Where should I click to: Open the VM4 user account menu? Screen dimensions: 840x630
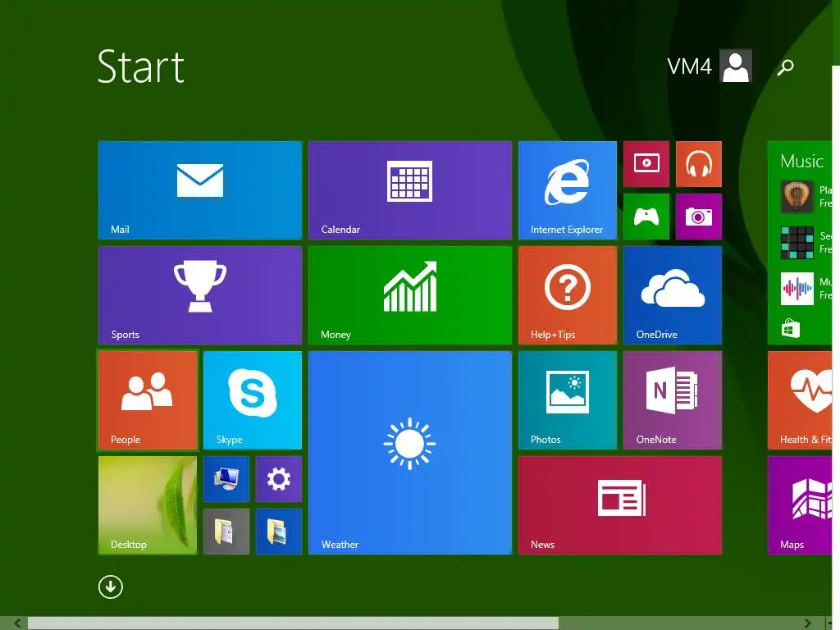[x=710, y=66]
